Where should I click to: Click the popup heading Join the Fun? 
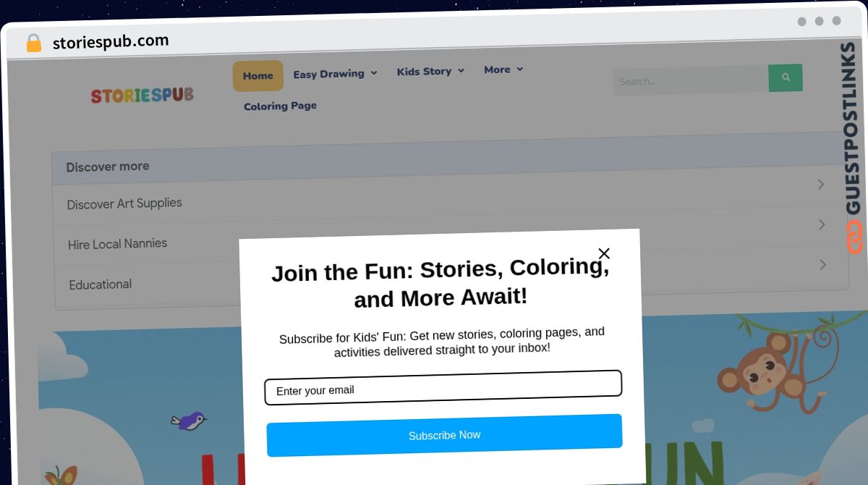click(441, 283)
